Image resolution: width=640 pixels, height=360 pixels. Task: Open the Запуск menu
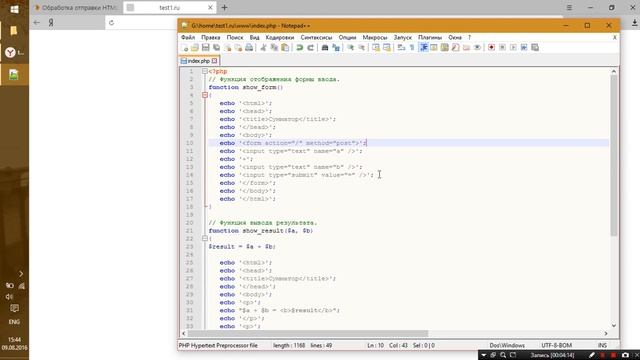tap(402, 37)
